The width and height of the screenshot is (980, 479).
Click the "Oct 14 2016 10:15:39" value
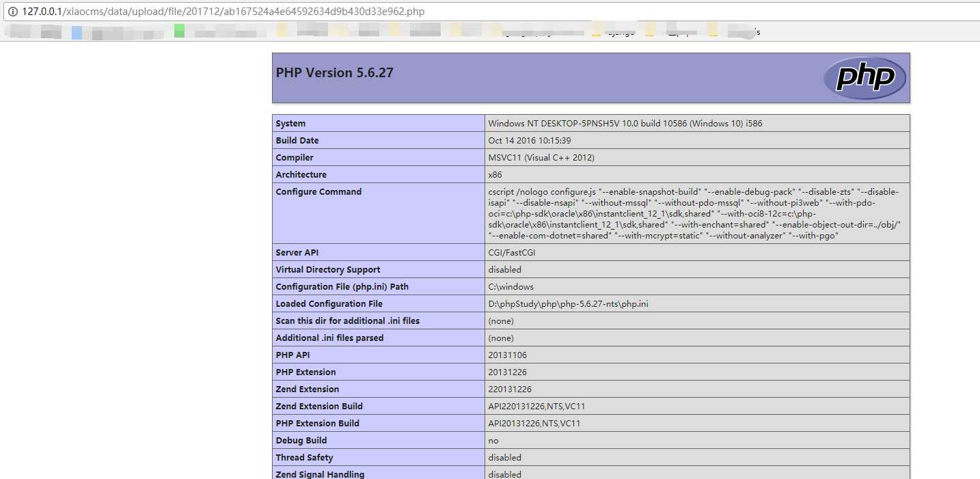[529, 141]
